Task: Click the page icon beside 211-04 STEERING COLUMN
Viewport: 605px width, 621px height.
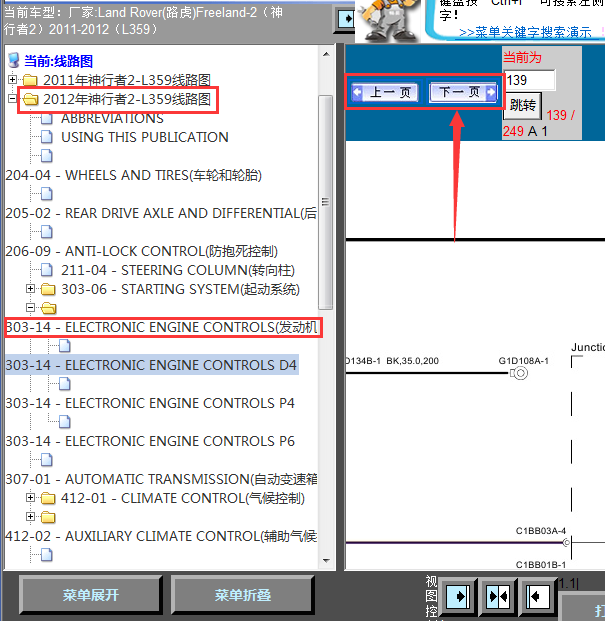Action: pos(47,270)
